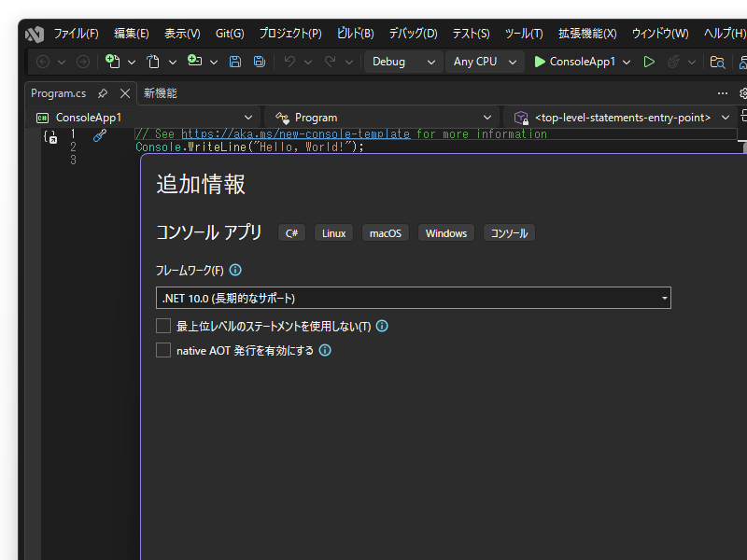Start debugging with the green ConsoleApp1 play icon
Viewport: 747px width, 560px height.
pos(542,62)
